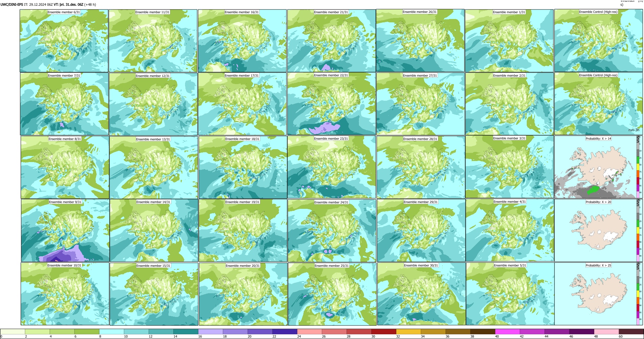Click the lavender 16–18 legend swatch
The image size is (644, 339).
(x=210, y=332)
